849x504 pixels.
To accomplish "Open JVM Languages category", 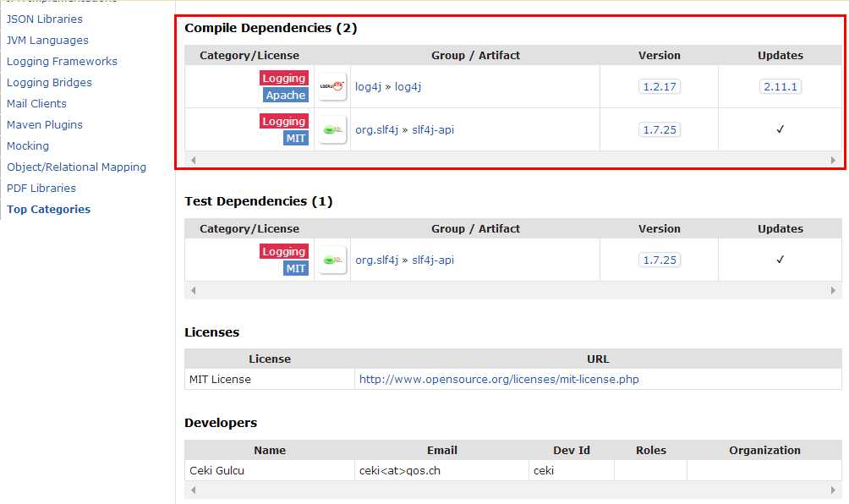I will [47, 40].
